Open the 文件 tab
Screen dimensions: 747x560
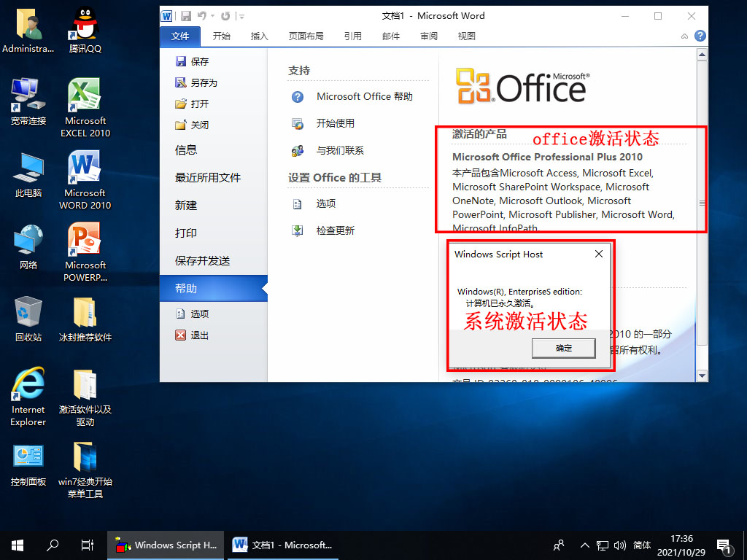point(180,36)
